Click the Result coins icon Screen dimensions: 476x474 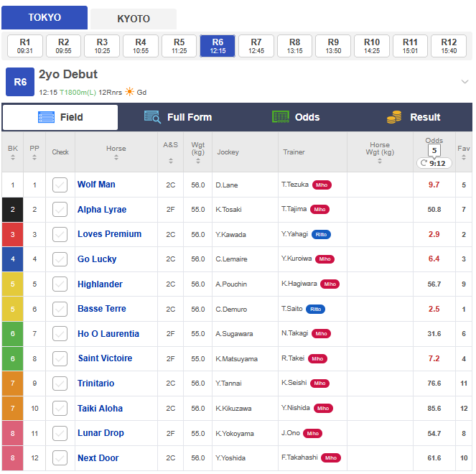394,117
